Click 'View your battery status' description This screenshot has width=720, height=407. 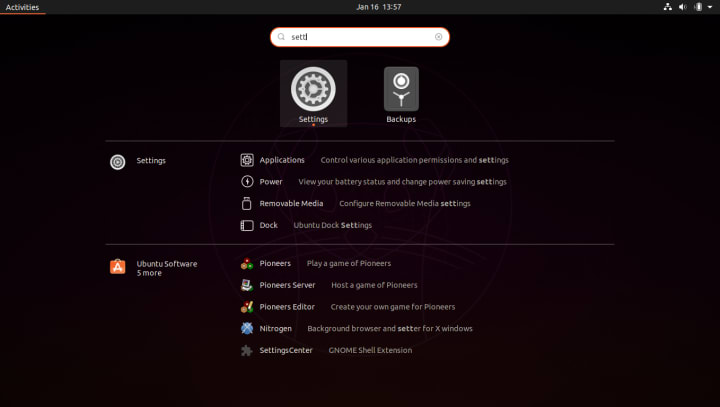click(x=402, y=181)
